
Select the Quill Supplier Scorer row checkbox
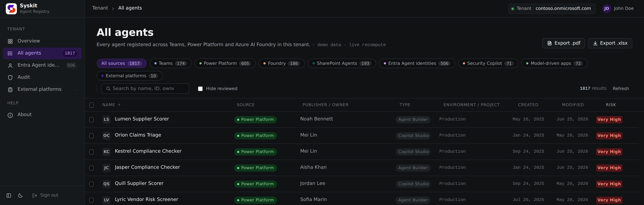(x=91, y=184)
